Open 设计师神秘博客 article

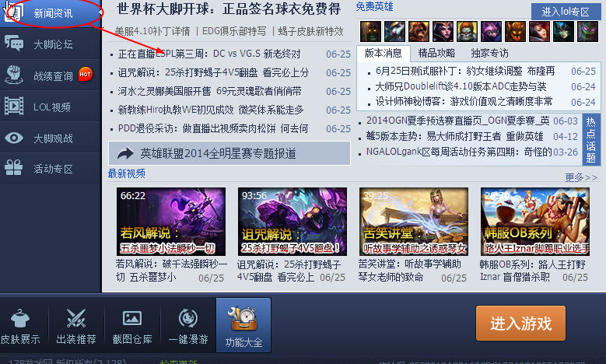(x=464, y=102)
